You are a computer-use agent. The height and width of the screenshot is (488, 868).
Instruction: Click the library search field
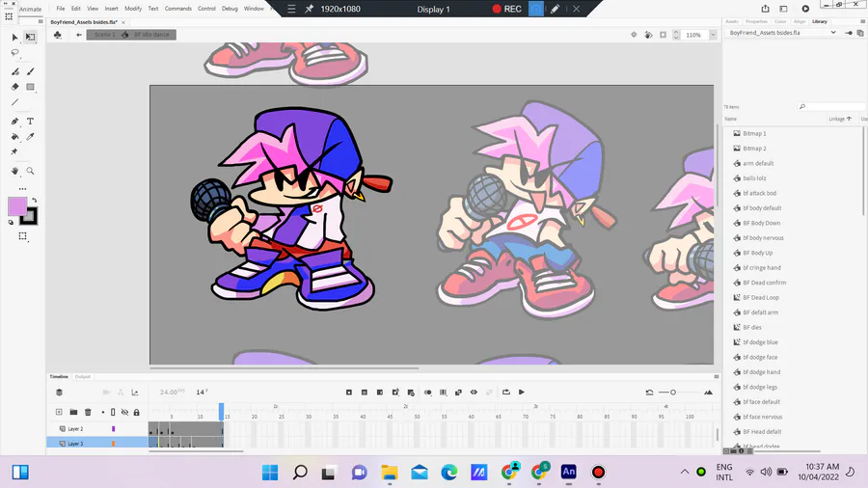pos(831,106)
